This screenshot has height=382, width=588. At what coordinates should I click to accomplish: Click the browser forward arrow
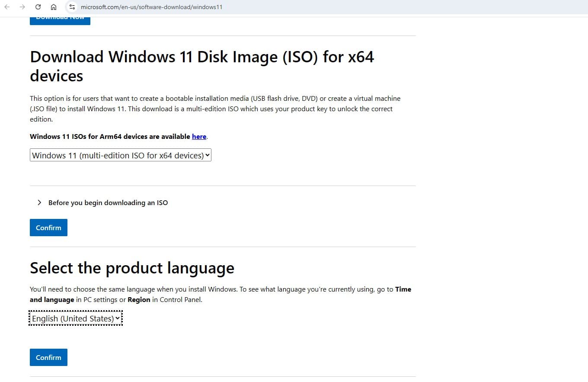click(22, 7)
